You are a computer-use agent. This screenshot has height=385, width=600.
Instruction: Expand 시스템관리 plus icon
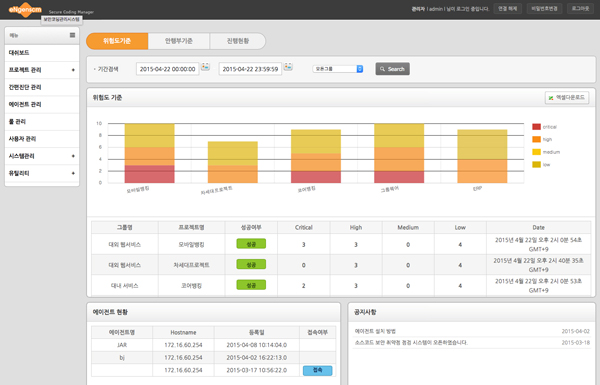(73, 156)
